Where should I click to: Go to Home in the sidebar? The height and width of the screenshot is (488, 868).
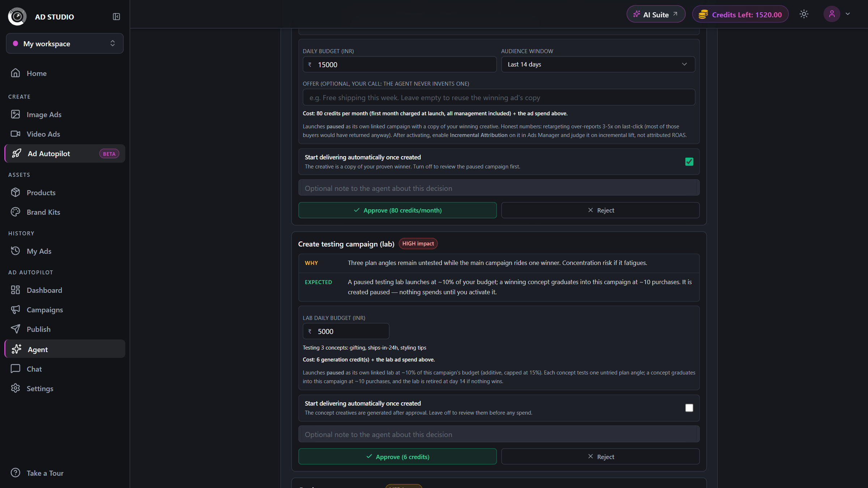coord(65,73)
